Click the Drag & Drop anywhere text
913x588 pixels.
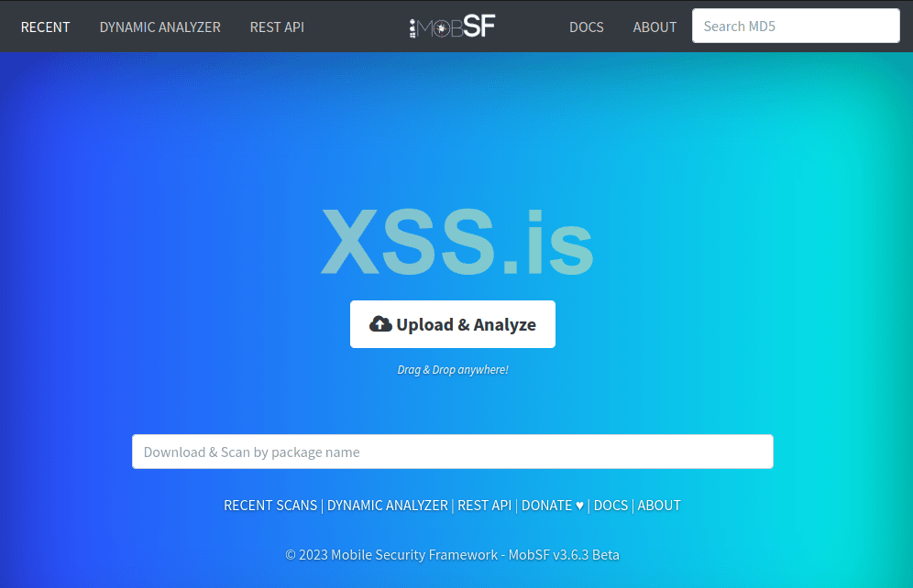453,370
